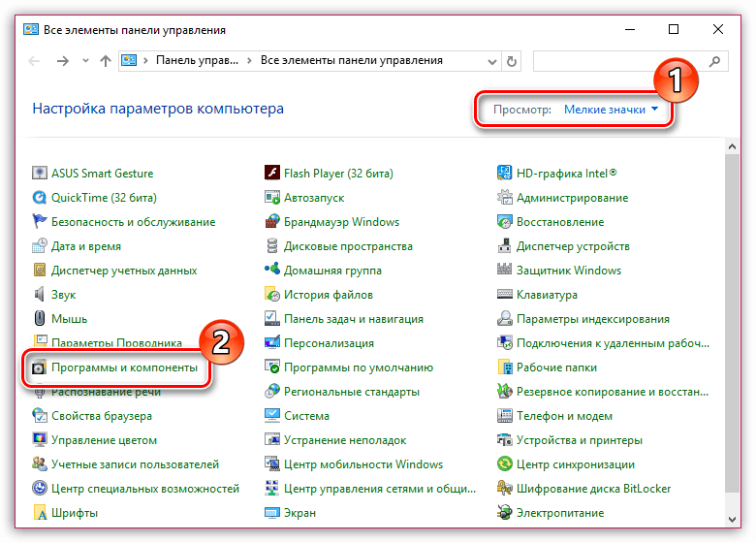The image size is (756, 543).
Task: Open the Персонализация icon
Action: click(x=272, y=342)
